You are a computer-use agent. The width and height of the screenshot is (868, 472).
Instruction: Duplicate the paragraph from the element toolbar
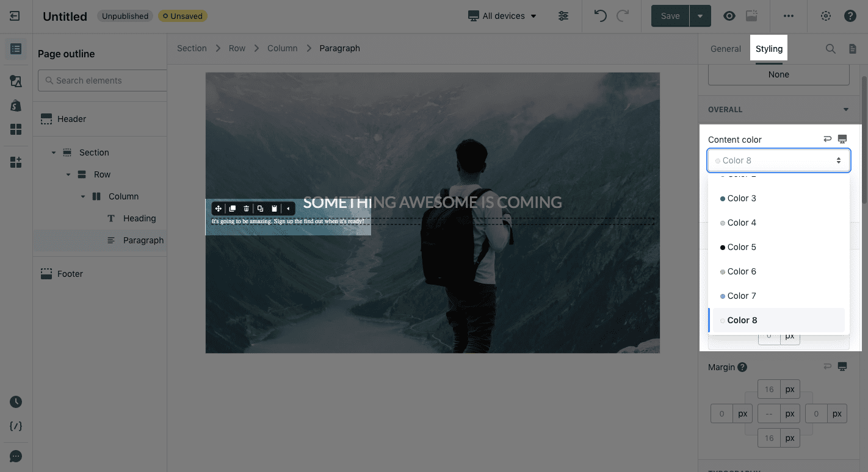[x=233, y=209]
